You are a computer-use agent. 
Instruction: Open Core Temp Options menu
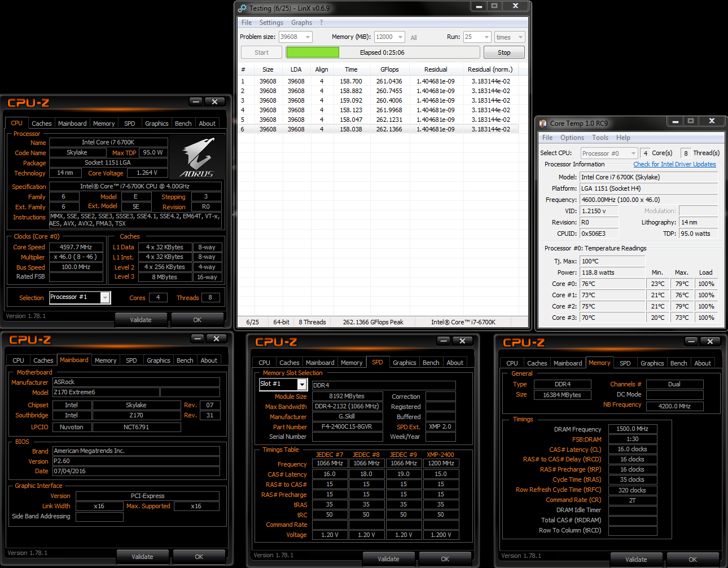[572, 138]
